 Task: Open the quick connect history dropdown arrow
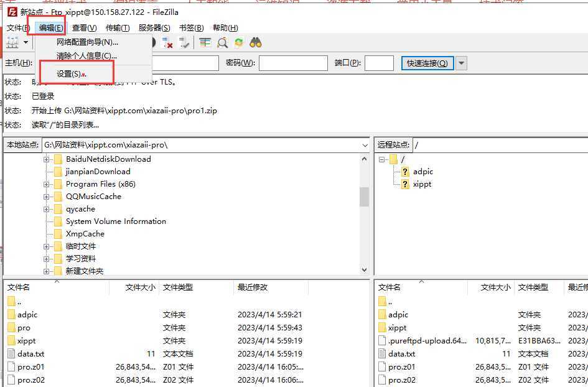462,63
